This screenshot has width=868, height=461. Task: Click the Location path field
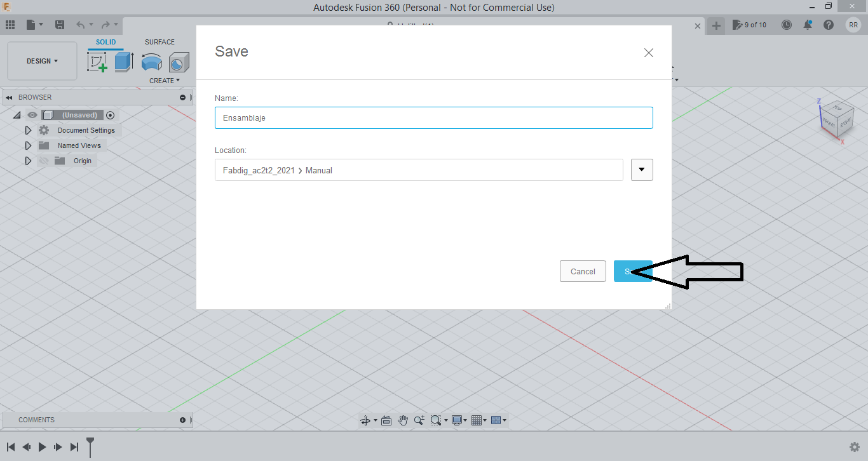point(419,170)
